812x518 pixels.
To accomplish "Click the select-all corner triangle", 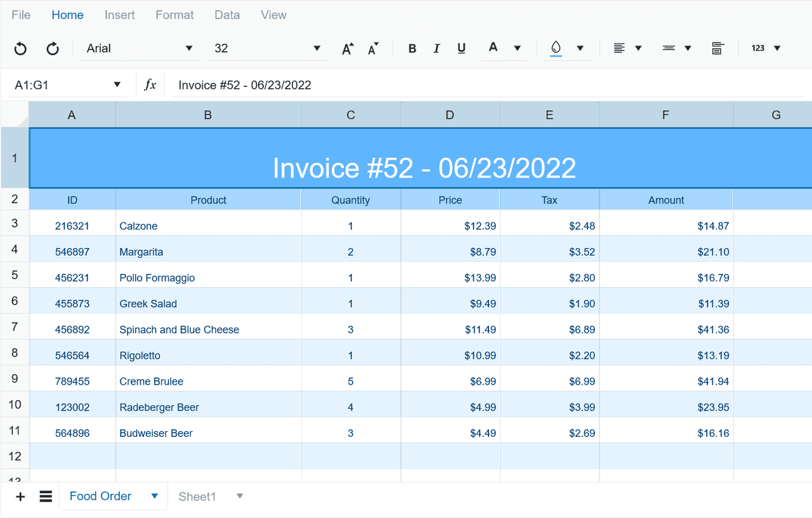I will [15, 114].
